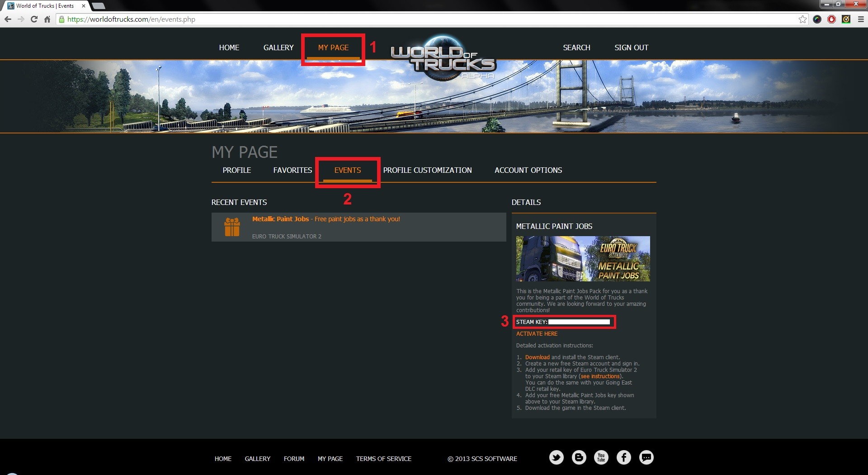Viewport: 868px width, 475px height.
Task: Click the World of Trucks logo
Action: click(x=443, y=59)
